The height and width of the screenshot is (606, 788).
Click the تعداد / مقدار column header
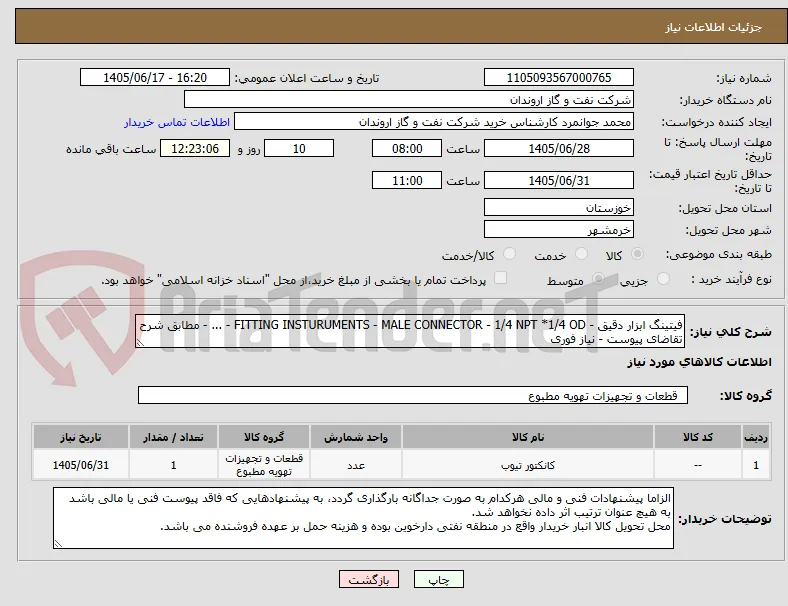coord(173,437)
